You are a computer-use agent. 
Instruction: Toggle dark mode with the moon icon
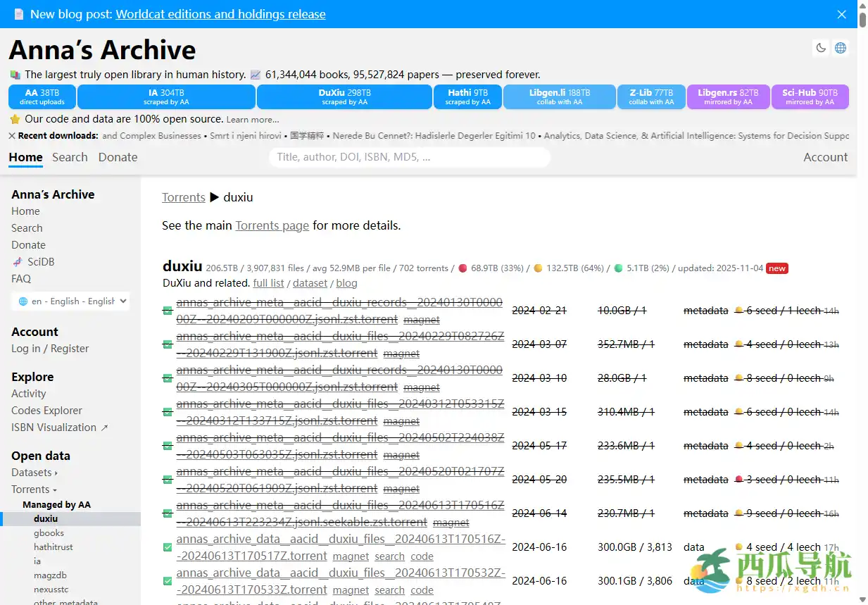(x=821, y=48)
